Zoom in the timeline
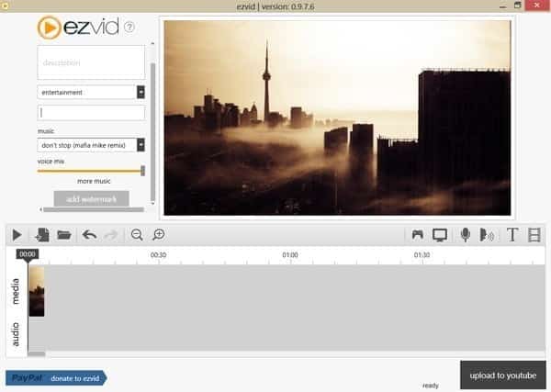The image size is (551, 392). (159, 235)
